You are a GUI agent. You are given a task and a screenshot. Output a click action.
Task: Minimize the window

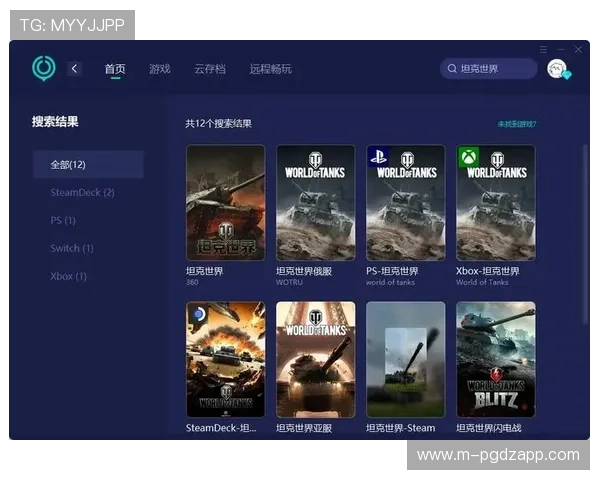point(561,49)
